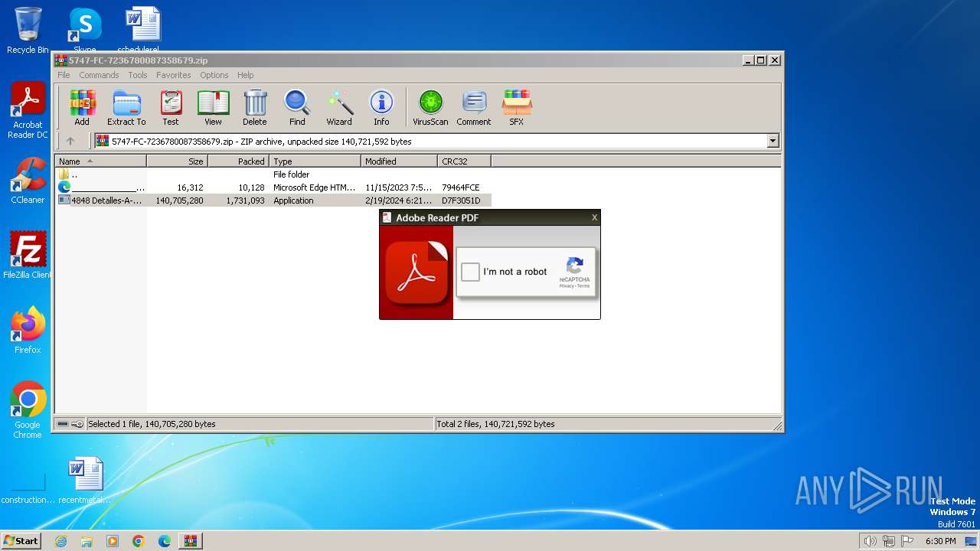Image resolution: width=980 pixels, height=551 pixels.
Task: Open Recycle Bin on desktop
Action: click(x=28, y=31)
